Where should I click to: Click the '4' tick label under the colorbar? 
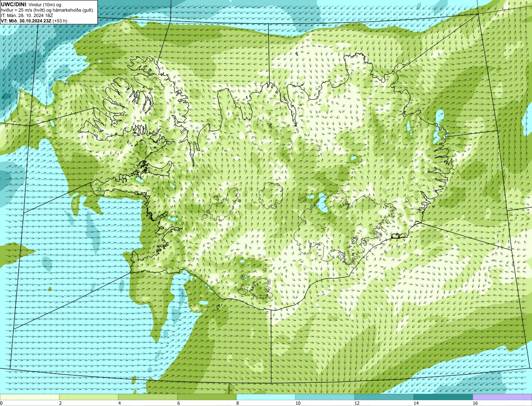(x=119, y=403)
